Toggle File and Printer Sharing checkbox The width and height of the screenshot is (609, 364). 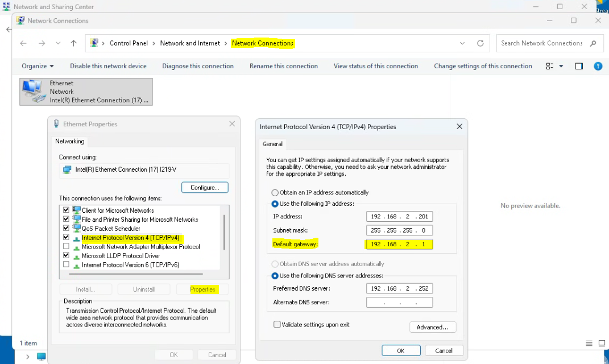pyautogui.click(x=66, y=219)
